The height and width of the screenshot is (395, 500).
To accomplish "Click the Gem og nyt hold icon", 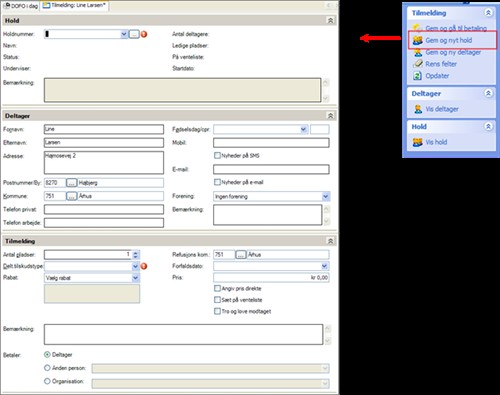I will point(418,40).
